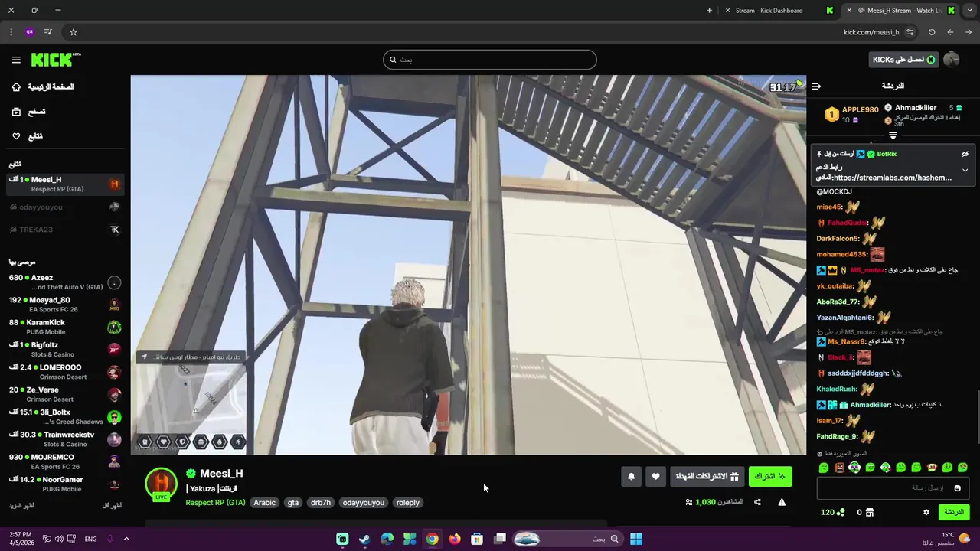
Task: Share the stream via share icon
Action: [757, 502]
